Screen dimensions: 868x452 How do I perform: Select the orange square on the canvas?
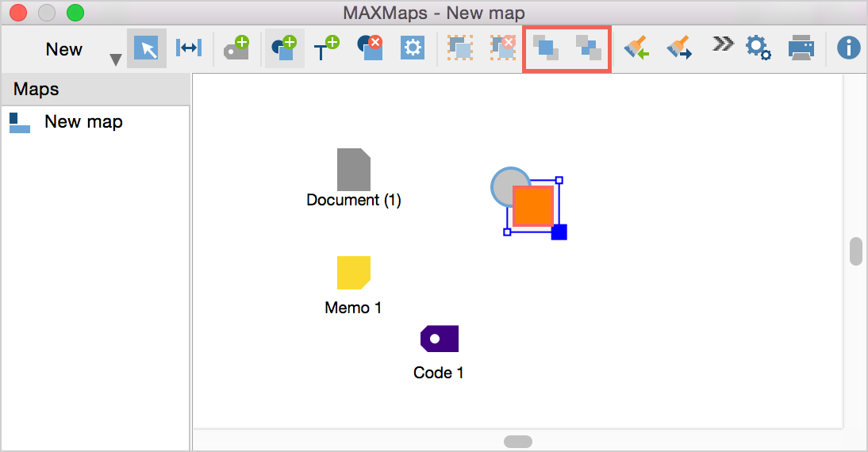[x=532, y=205]
